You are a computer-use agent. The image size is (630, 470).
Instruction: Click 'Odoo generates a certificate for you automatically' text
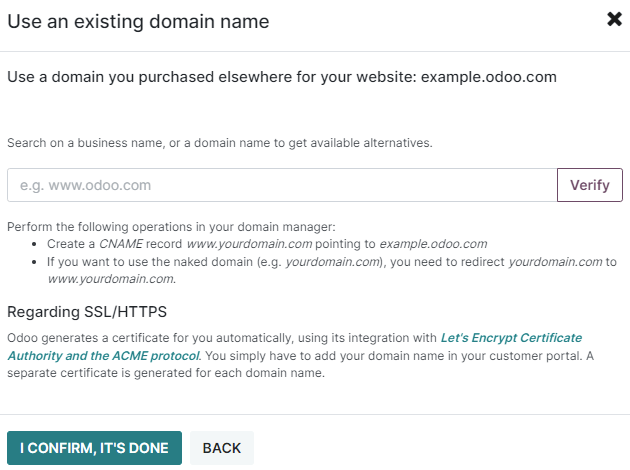click(x=150, y=338)
